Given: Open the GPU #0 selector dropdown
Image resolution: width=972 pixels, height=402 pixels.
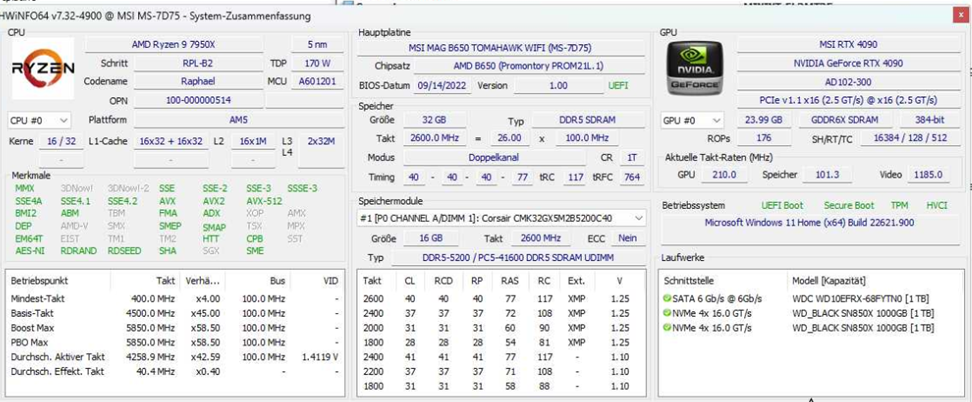Looking at the screenshot, I should pyautogui.click(x=692, y=120).
